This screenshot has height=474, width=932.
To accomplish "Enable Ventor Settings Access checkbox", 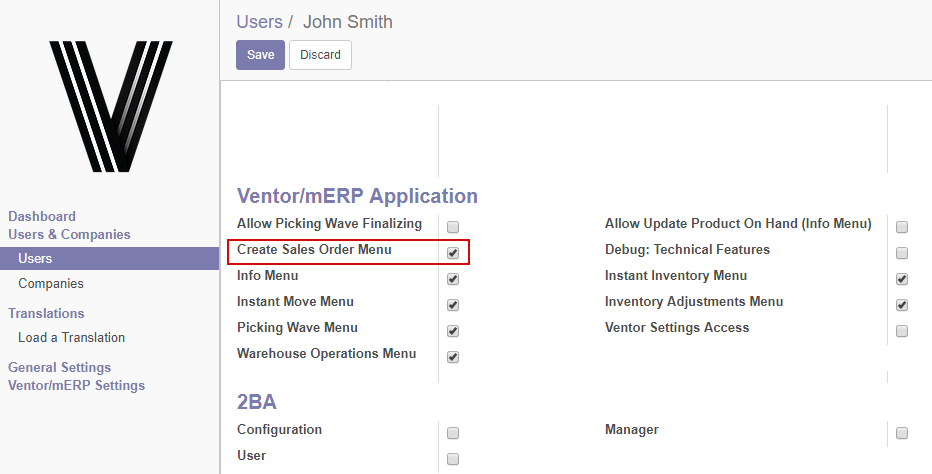I will tap(902, 331).
